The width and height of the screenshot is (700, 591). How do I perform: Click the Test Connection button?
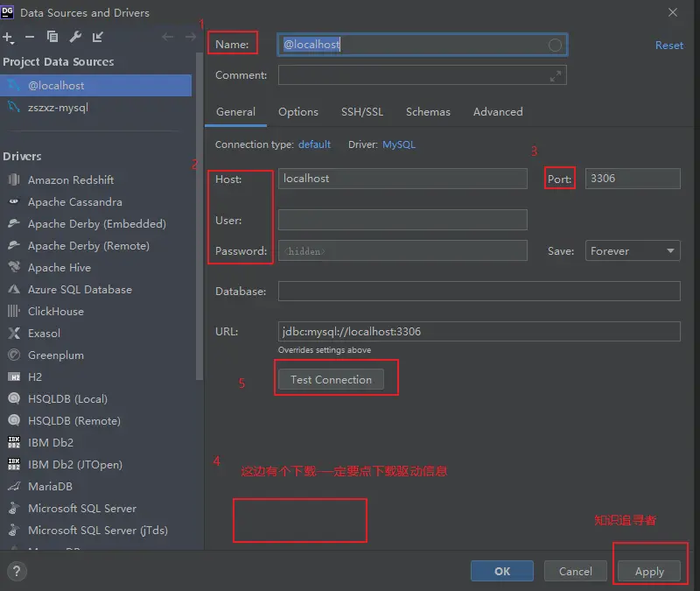(331, 380)
